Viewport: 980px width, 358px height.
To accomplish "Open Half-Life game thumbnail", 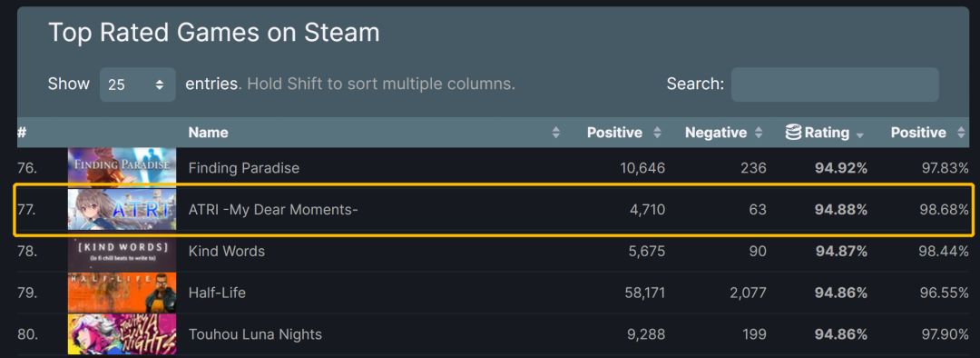I will (122, 293).
